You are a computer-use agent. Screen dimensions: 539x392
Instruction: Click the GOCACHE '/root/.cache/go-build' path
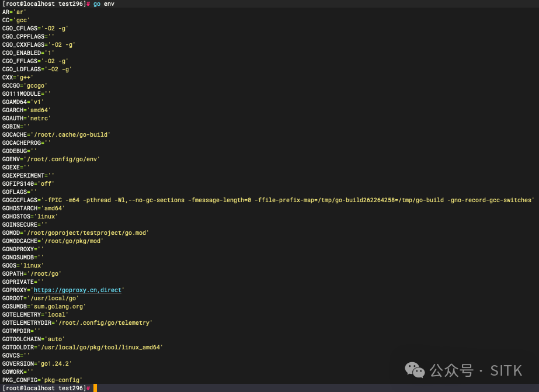pyautogui.click(x=71, y=134)
